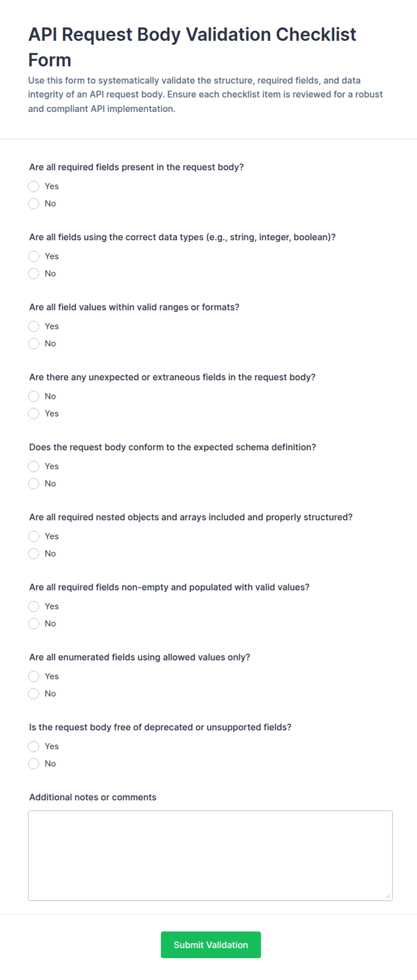Choose No for free of deprecated fields
Image resolution: width=417 pixels, height=980 pixels.
click(34, 764)
